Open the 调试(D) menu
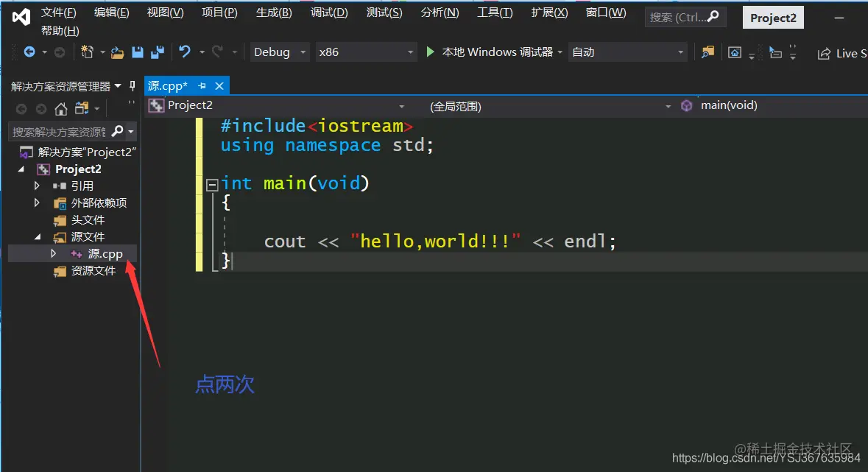 pyautogui.click(x=329, y=13)
